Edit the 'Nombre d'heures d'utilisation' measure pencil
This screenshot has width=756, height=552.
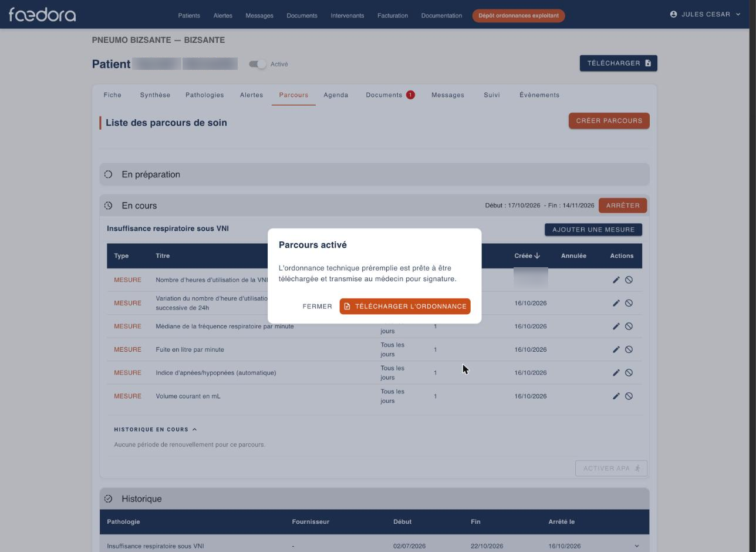[616, 280]
